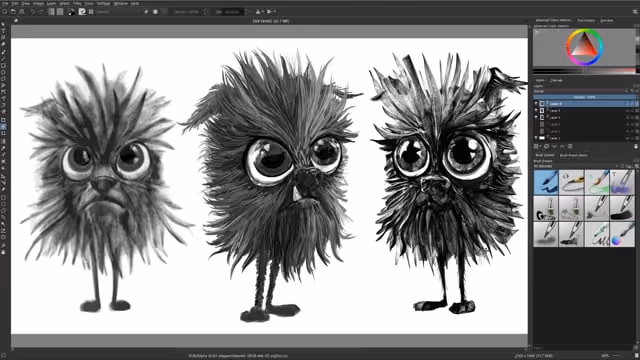Pick the Color Sampler eyedropper tool
This screenshot has width=640, height=360.
(x=3, y=148)
